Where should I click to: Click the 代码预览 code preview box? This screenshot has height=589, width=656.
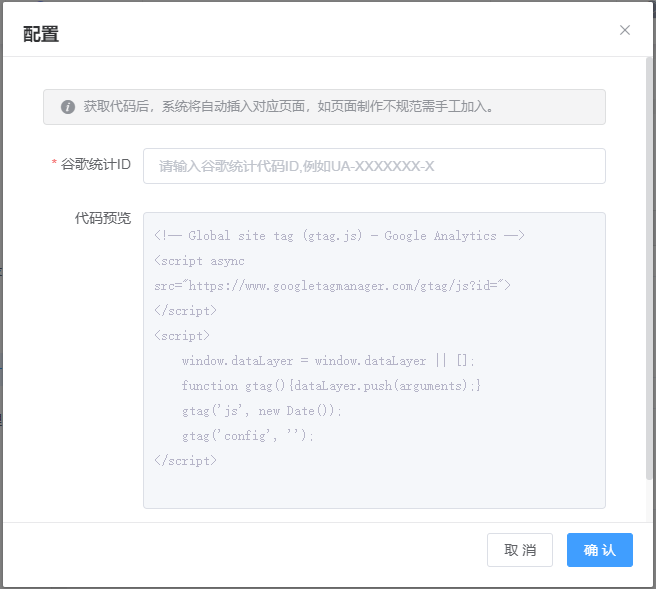tap(374, 360)
